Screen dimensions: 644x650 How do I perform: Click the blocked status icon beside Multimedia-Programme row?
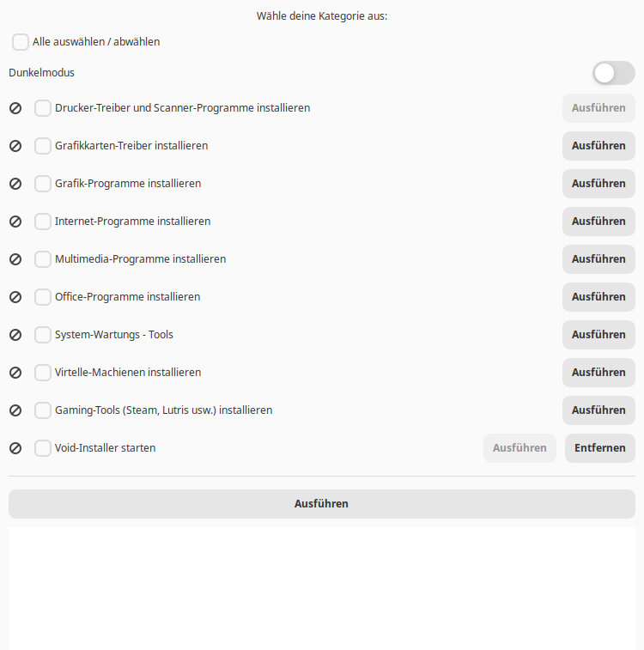coord(15,259)
